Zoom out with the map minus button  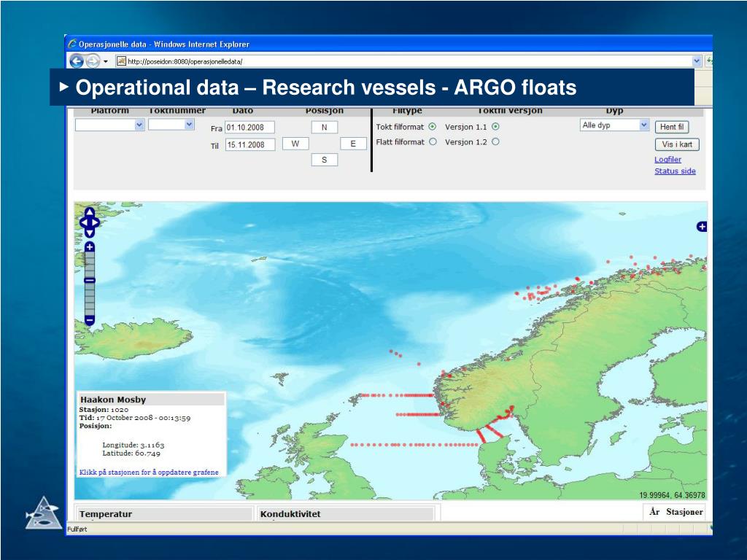coord(90,320)
